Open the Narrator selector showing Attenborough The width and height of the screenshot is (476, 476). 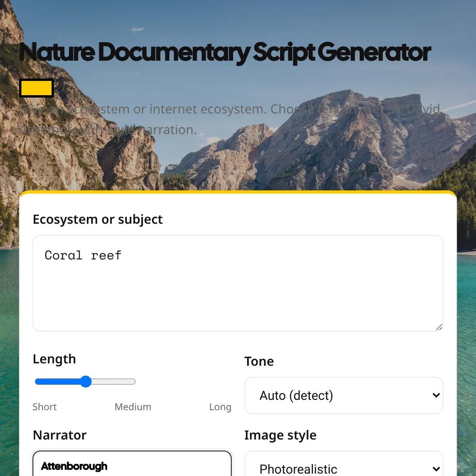click(132, 464)
